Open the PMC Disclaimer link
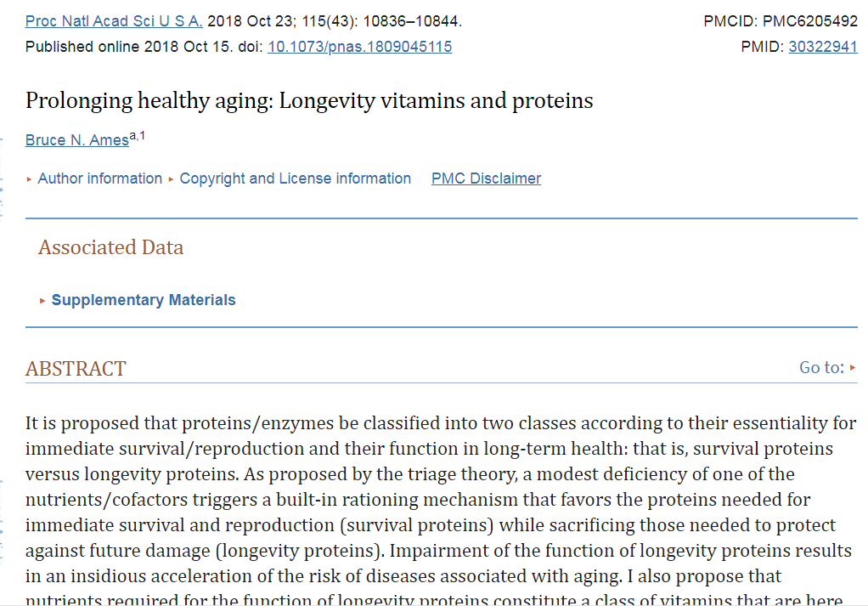The width and height of the screenshot is (868, 606). 486,178
